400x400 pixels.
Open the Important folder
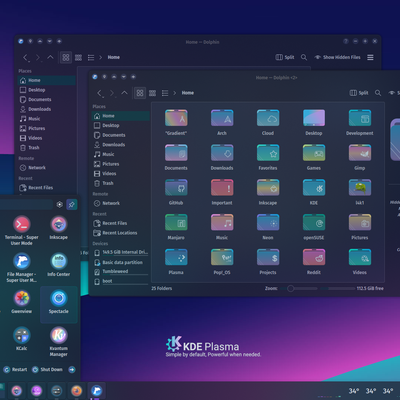click(x=222, y=192)
